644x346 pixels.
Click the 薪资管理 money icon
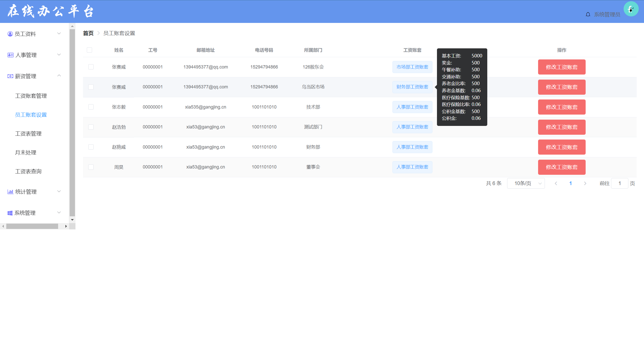click(x=10, y=76)
